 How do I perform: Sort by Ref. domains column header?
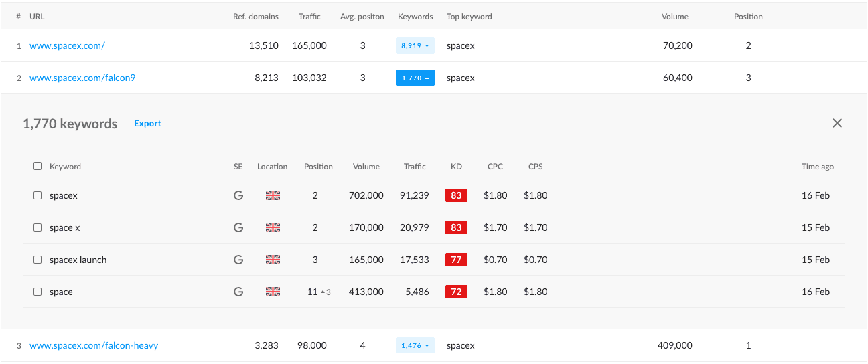[x=256, y=17]
